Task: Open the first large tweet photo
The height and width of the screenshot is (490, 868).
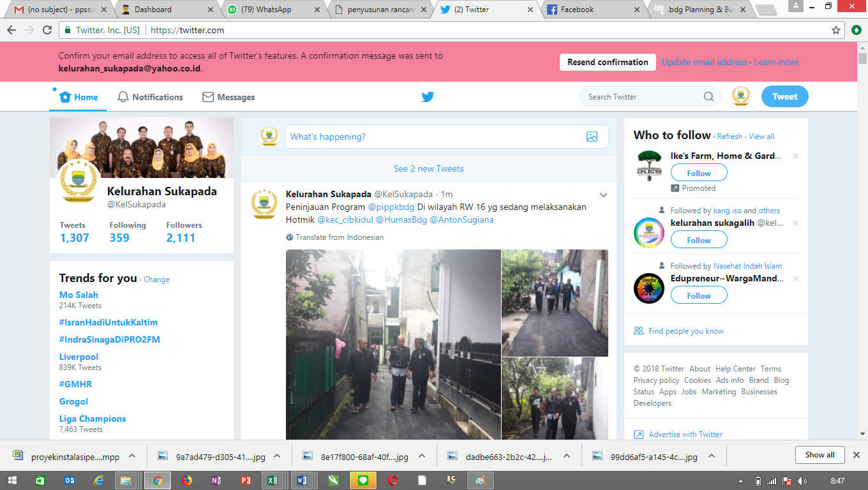Action: 393,345
